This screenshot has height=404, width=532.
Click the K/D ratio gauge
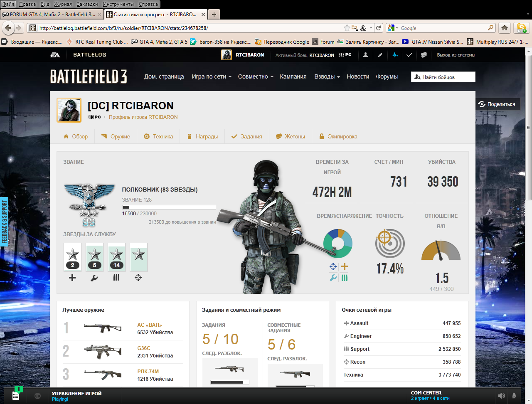point(441,250)
